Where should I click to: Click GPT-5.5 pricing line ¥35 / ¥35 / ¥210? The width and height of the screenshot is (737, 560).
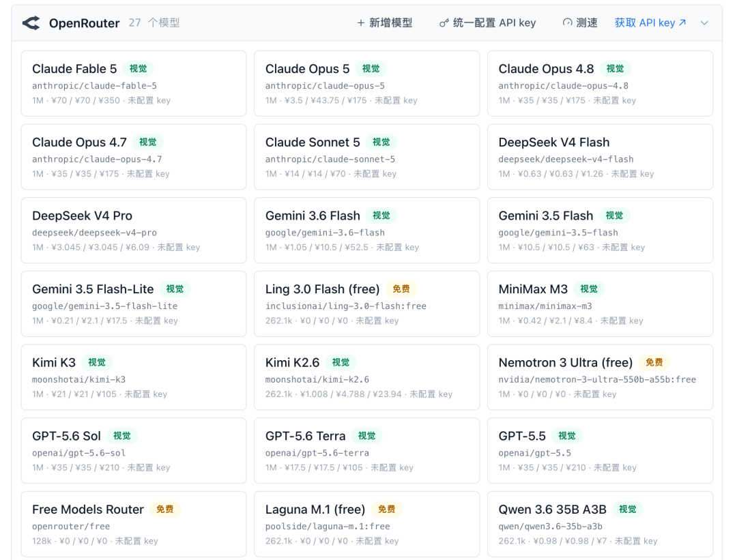click(x=567, y=467)
